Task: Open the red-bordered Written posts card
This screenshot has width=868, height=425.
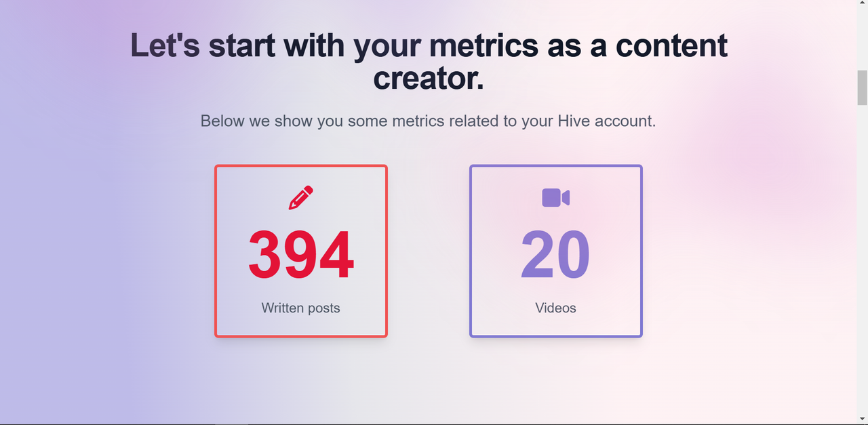Action: [x=301, y=251]
